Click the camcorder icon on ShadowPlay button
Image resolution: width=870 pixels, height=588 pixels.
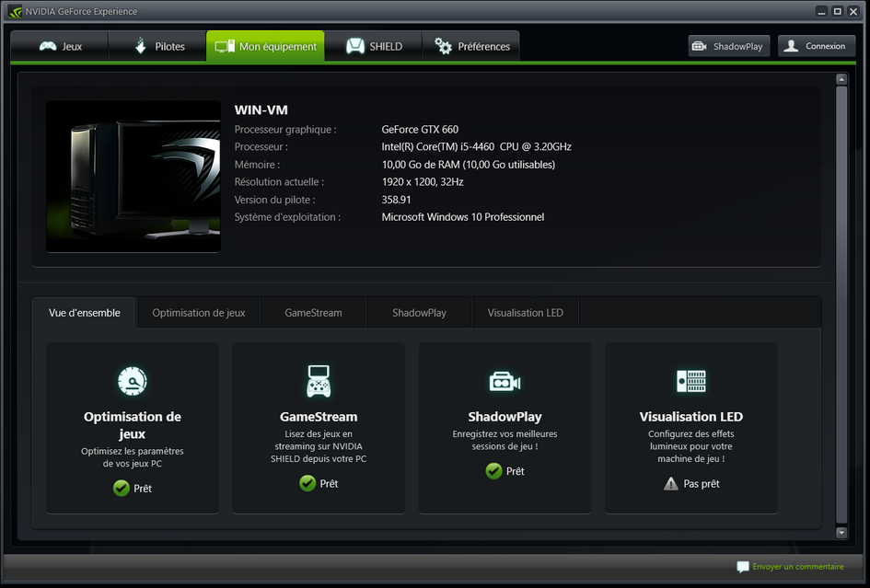(699, 46)
